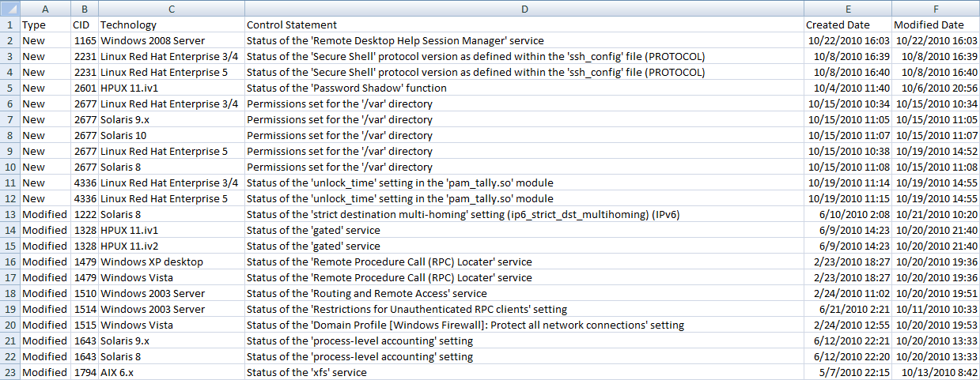Click the 'Modified Date' header cell
Image resolution: width=980 pixels, height=380 pixels.
(x=936, y=24)
